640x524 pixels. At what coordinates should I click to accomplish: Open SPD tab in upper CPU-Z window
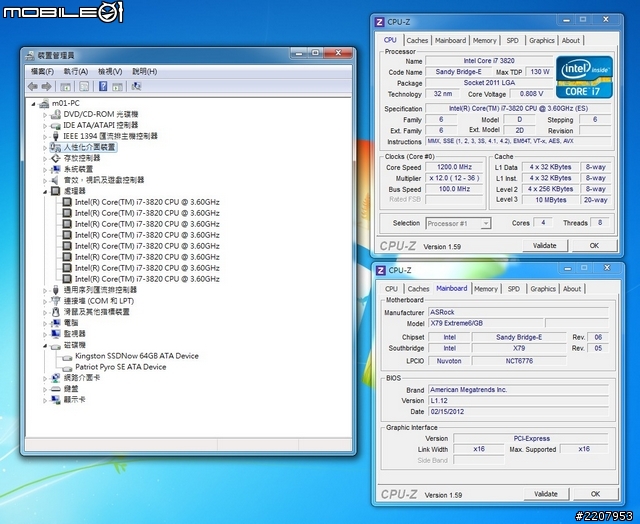pos(512,40)
